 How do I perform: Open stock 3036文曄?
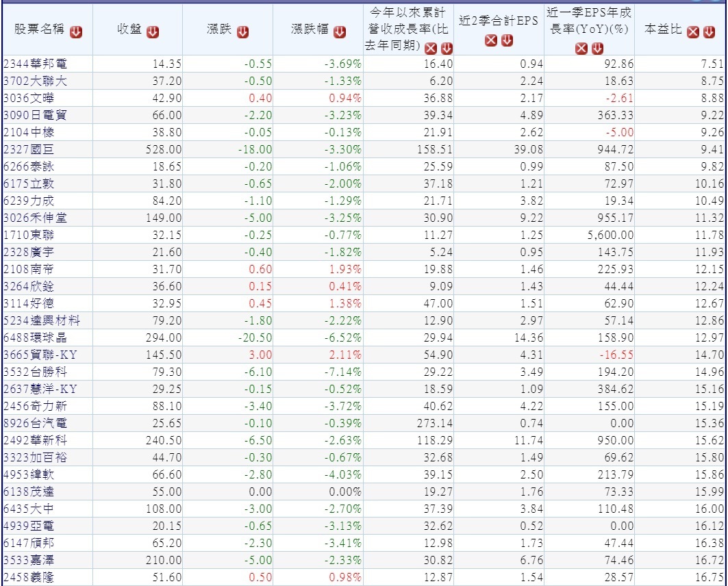tap(29, 99)
